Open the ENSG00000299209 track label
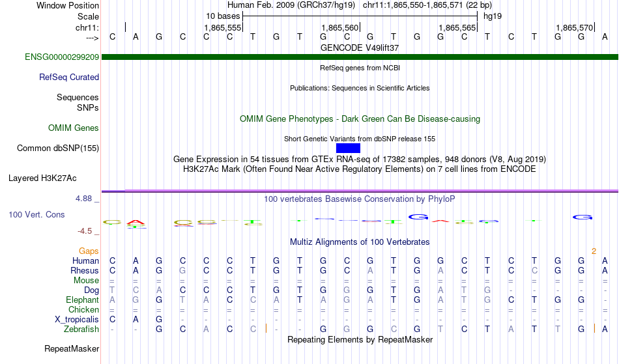619x364 pixels. (62, 57)
